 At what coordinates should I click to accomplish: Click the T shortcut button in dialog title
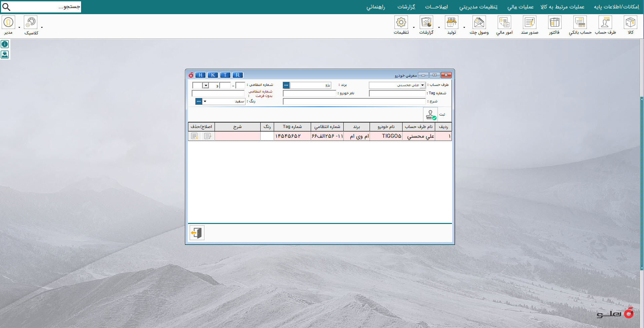point(225,75)
